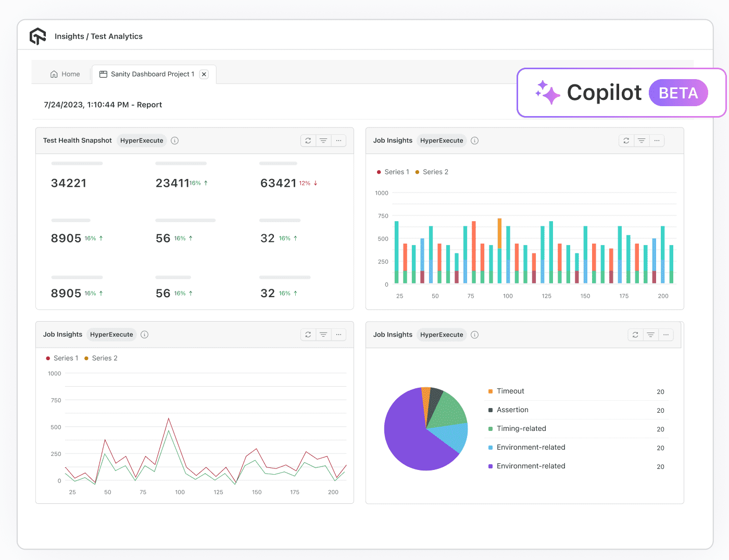Image resolution: width=729 pixels, height=560 pixels.
Task: Open the more options menu on the pie widget
Action: coord(666,335)
